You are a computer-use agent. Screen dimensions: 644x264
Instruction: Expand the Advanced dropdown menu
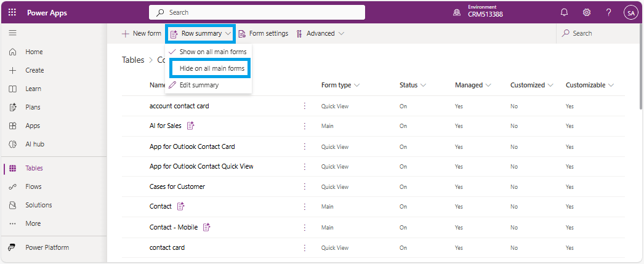[320, 33]
